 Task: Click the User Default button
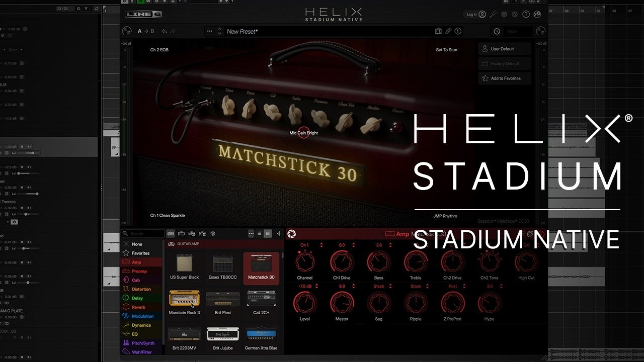pyautogui.click(x=505, y=49)
